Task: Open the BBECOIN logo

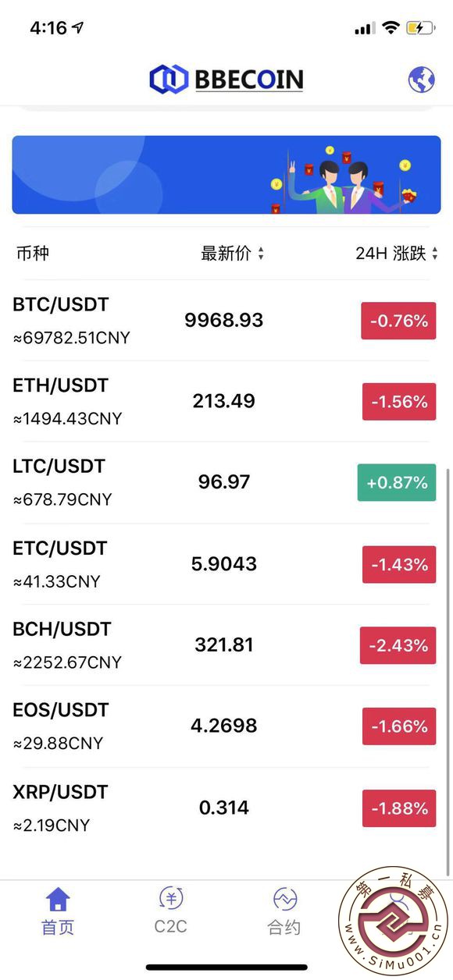Action: [x=226, y=79]
